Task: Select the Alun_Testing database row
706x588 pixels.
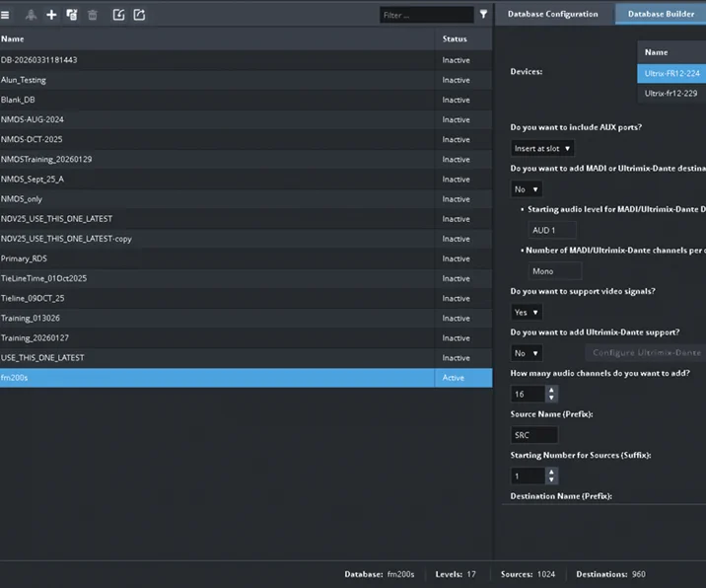Action: pyautogui.click(x=246, y=80)
